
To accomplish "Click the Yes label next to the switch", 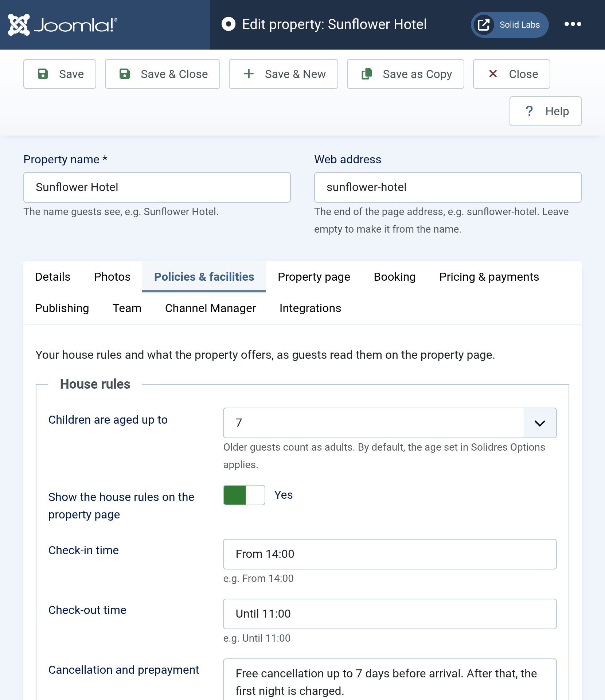I will pyautogui.click(x=284, y=495).
